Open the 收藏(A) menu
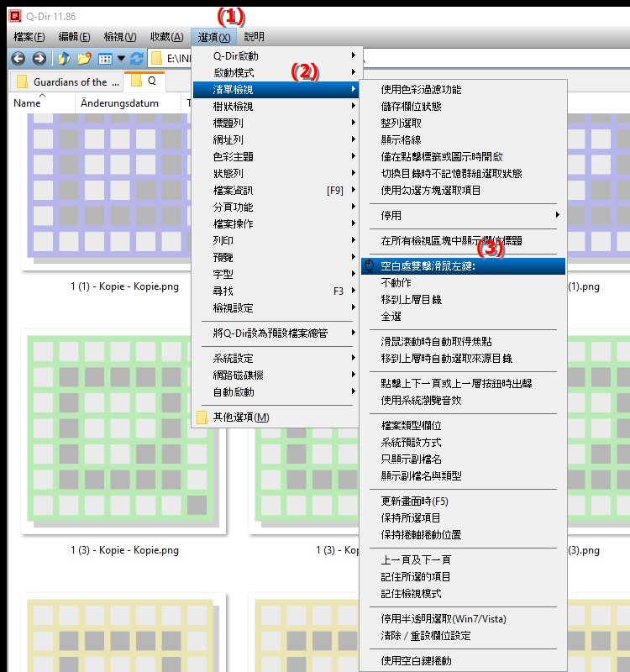630x672 pixels. coord(166,37)
